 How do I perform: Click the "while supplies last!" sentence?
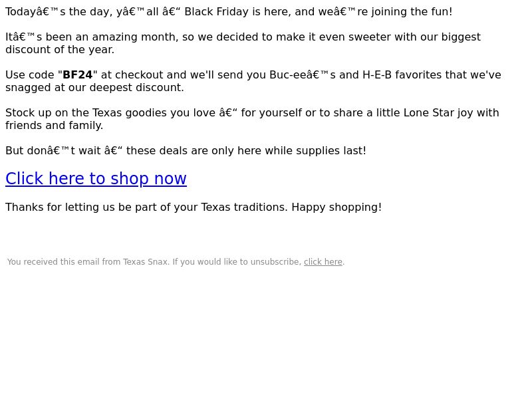tap(186, 151)
